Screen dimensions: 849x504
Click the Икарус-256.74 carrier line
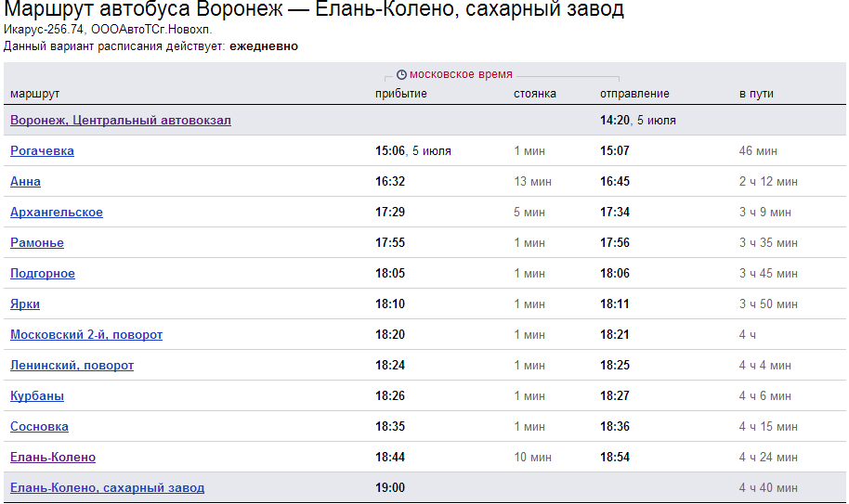click(x=108, y=29)
